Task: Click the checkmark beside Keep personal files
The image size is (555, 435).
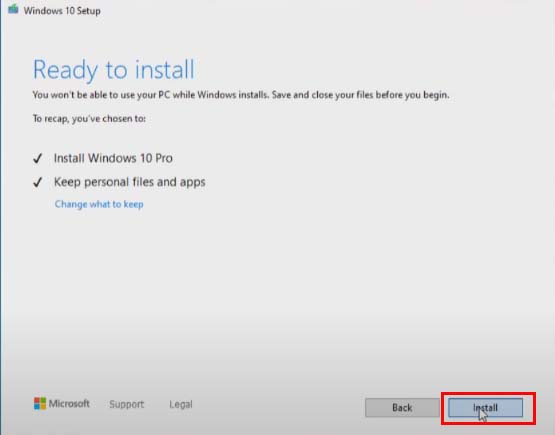Action: (x=38, y=182)
